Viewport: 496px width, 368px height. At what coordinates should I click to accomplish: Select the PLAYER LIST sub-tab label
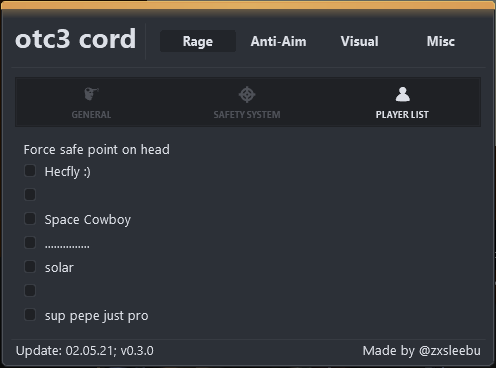402,115
